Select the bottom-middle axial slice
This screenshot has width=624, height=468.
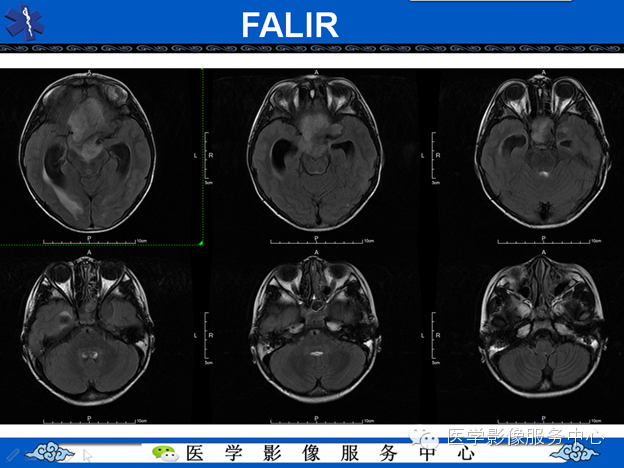tap(316, 329)
